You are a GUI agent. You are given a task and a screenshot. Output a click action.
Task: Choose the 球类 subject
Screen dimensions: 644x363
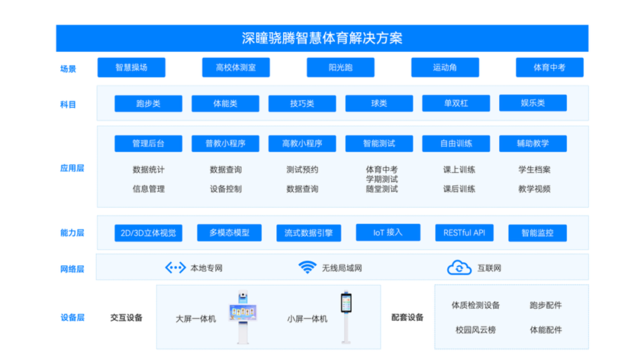(379, 103)
